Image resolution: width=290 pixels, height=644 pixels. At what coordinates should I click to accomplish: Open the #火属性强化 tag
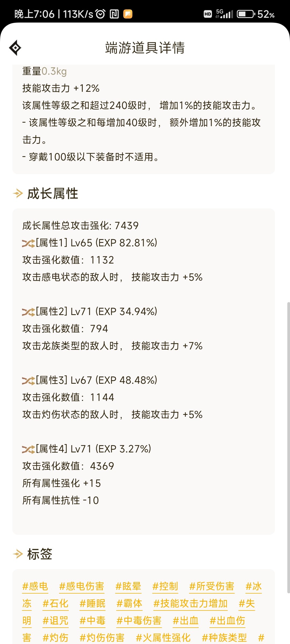(x=163, y=638)
